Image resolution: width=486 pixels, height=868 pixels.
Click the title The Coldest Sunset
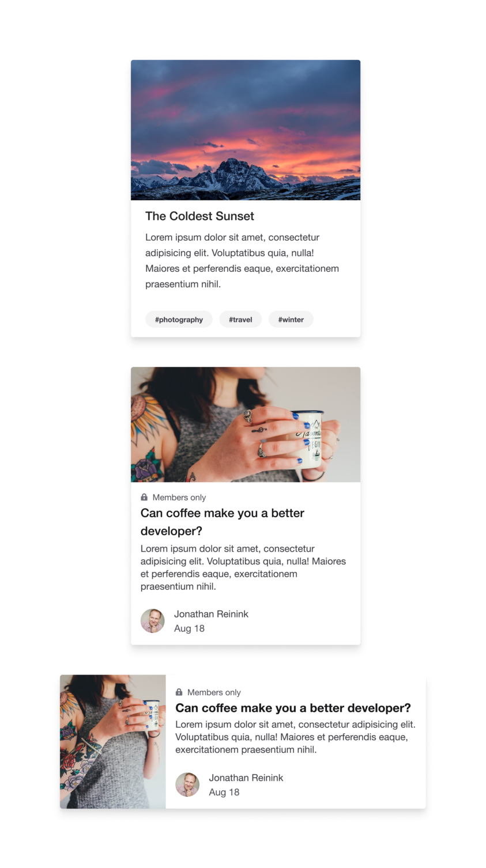[x=199, y=216]
